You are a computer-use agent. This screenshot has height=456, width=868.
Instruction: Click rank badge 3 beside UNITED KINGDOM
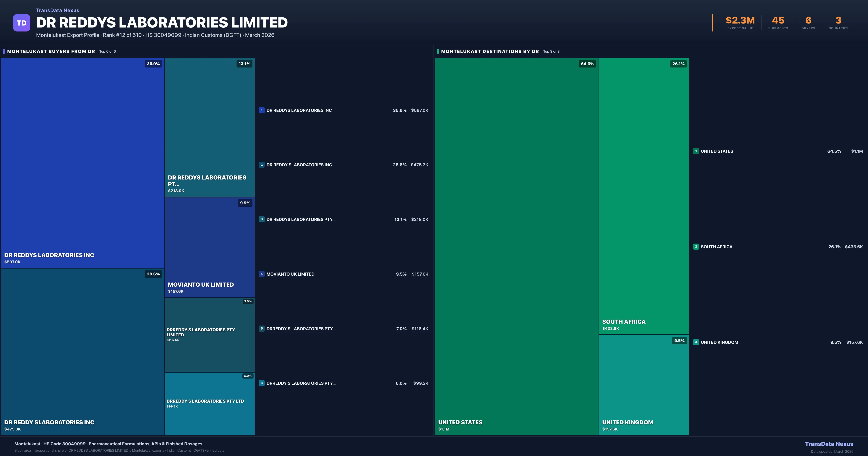coord(696,342)
